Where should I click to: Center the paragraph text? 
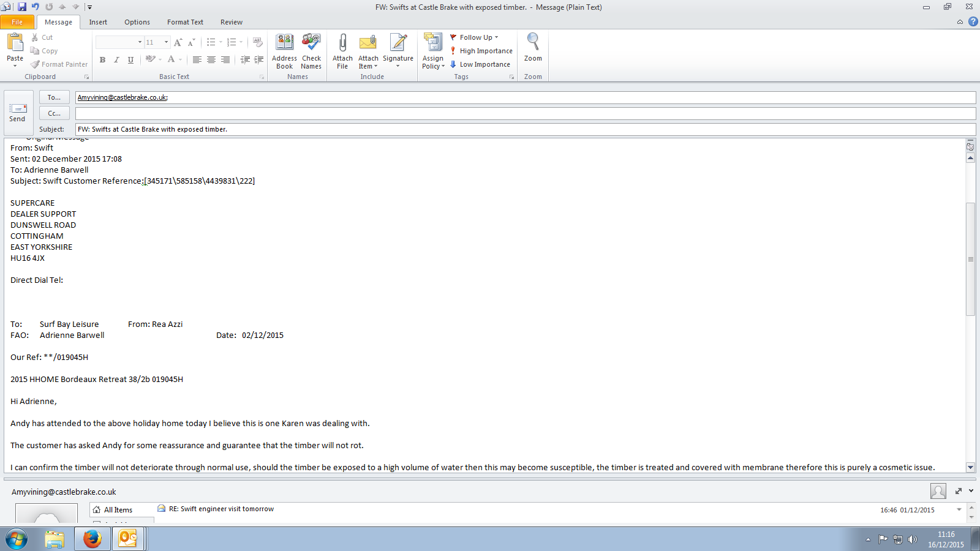point(211,59)
